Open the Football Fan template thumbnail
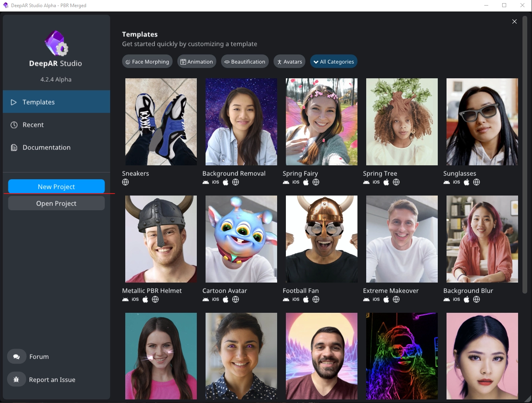This screenshot has width=532, height=403. click(x=322, y=239)
